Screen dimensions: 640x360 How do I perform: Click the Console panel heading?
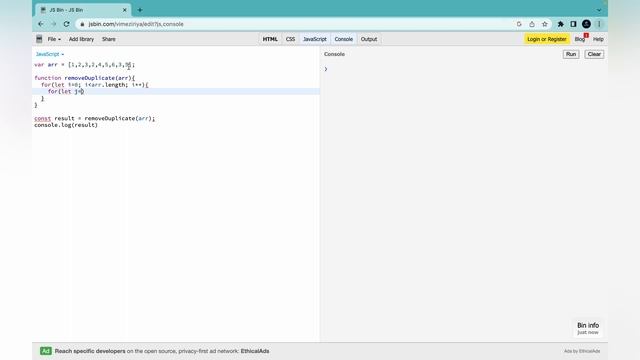334,54
